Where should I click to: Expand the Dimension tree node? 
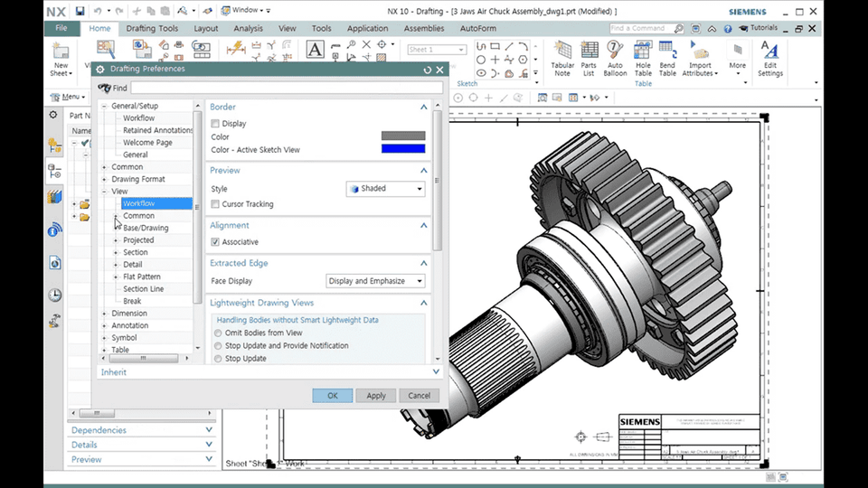click(104, 314)
